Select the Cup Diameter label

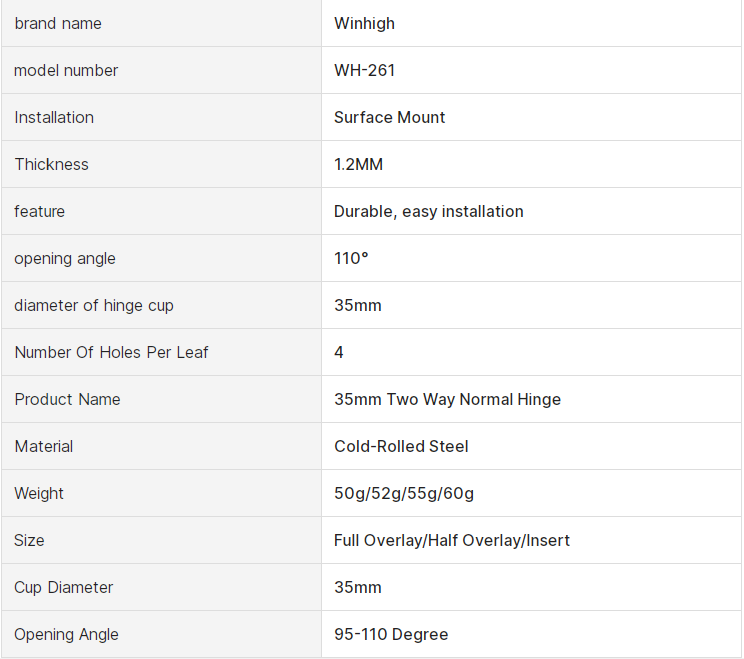(x=64, y=587)
